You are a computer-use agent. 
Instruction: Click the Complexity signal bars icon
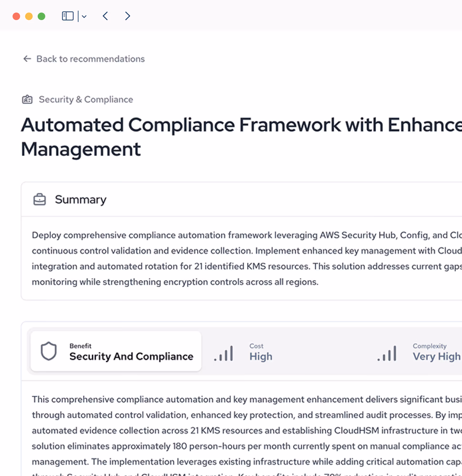(x=387, y=353)
